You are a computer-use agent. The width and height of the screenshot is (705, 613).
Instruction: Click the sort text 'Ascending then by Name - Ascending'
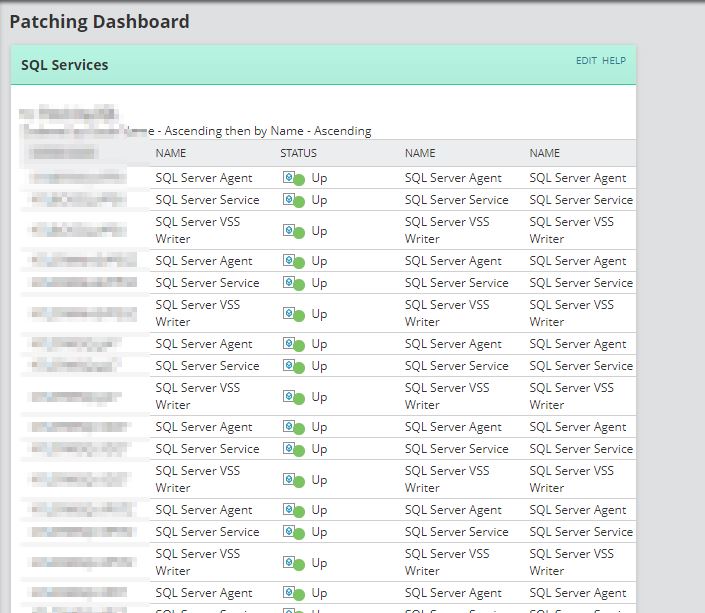coord(268,131)
